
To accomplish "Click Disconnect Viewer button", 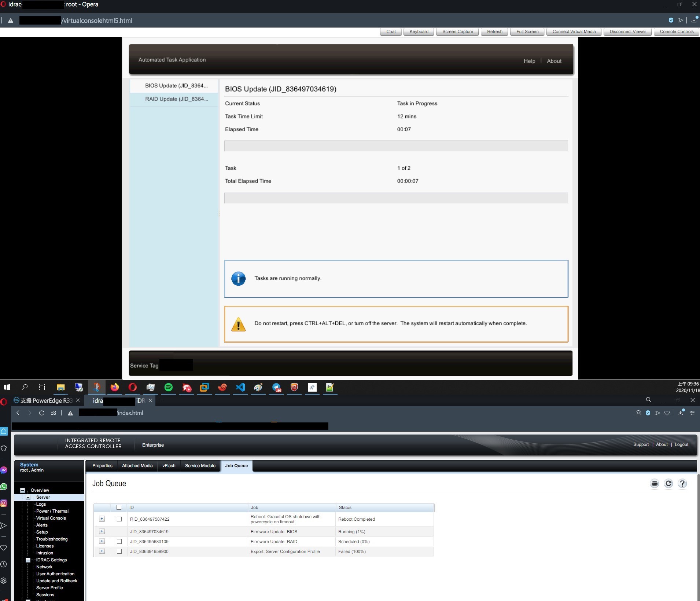I will coord(627,32).
